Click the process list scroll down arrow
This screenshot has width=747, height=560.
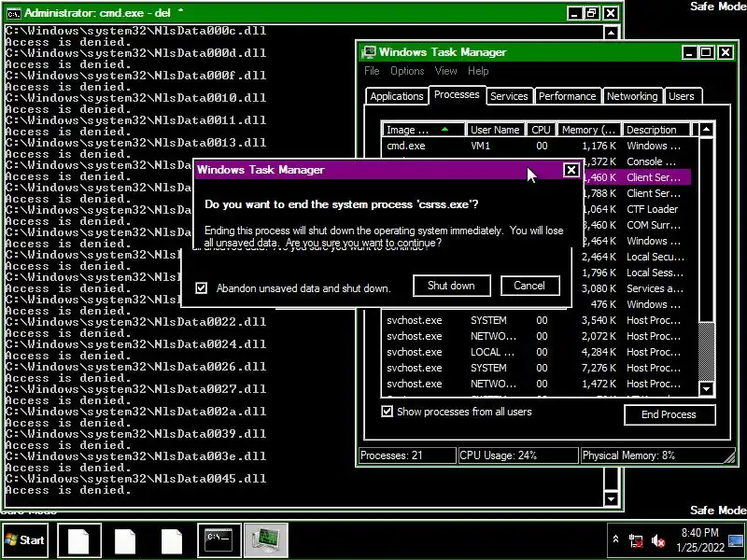(707, 388)
